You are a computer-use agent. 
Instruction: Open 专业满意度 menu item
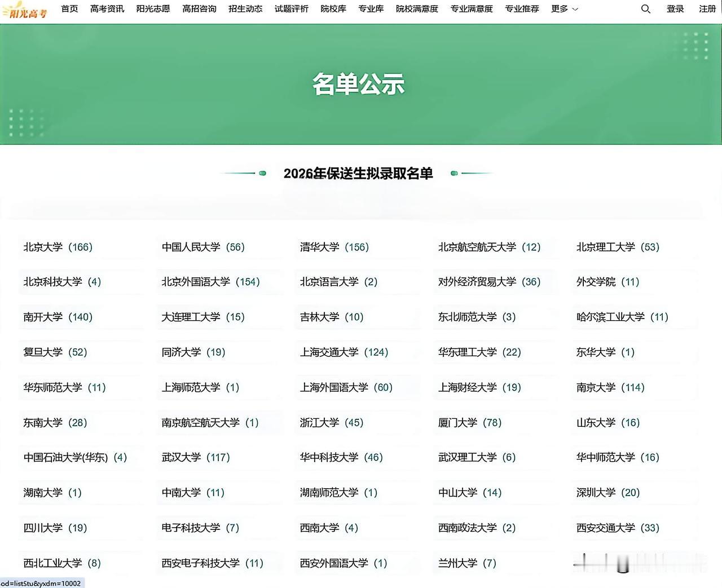point(472,9)
